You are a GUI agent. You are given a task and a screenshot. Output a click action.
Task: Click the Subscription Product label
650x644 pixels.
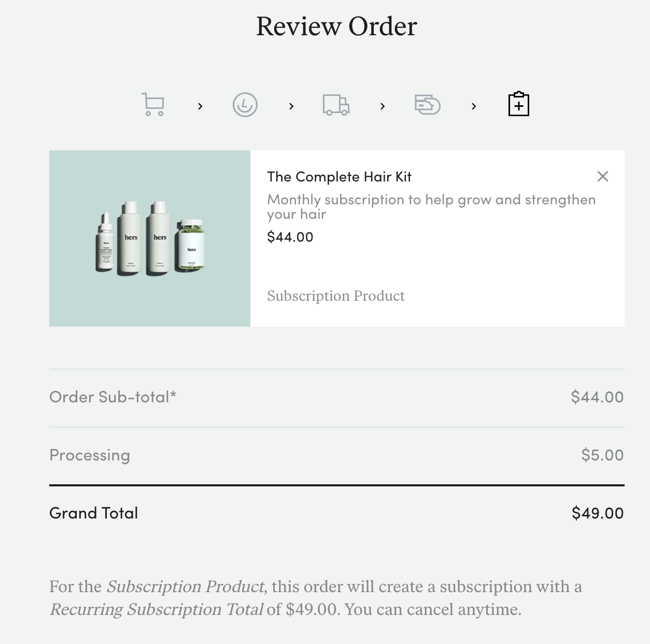click(x=335, y=296)
